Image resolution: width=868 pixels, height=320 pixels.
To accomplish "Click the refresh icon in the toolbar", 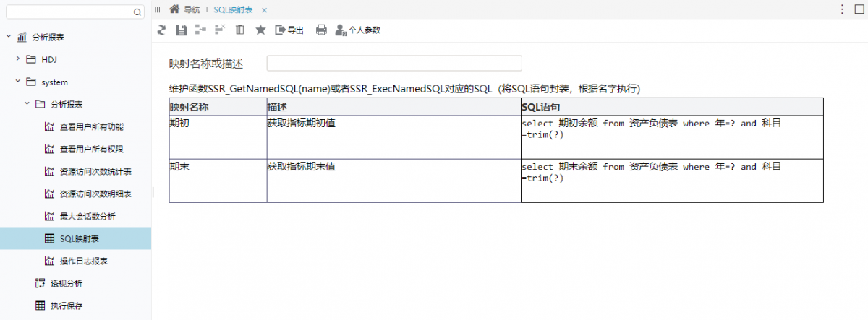I will point(161,30).
